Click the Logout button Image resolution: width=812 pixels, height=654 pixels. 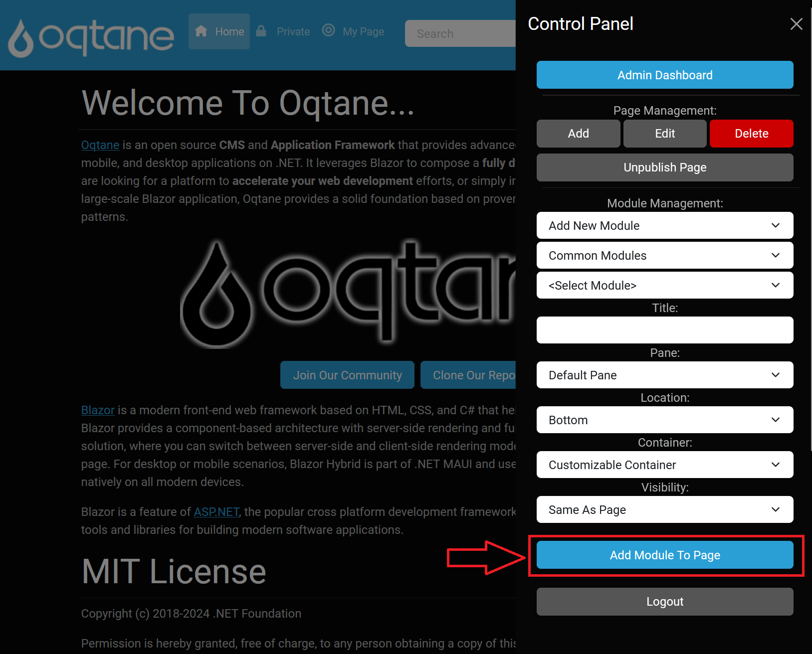pos(665,602)
